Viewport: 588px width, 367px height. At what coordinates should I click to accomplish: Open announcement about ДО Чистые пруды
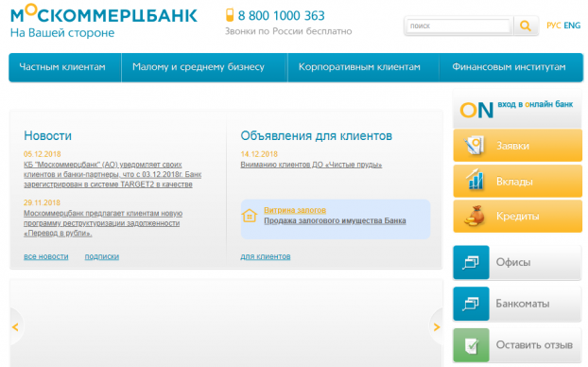[x=311, y=165]
